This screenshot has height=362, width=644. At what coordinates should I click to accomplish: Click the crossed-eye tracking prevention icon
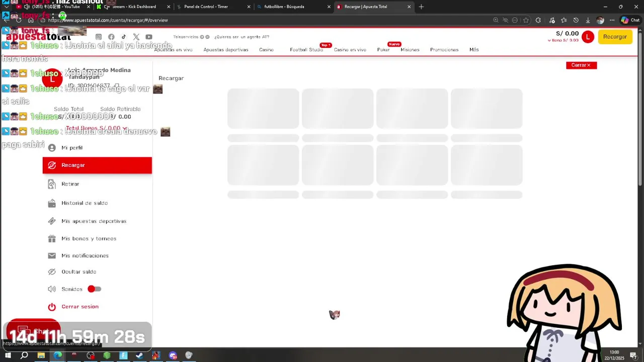point(506,20)
